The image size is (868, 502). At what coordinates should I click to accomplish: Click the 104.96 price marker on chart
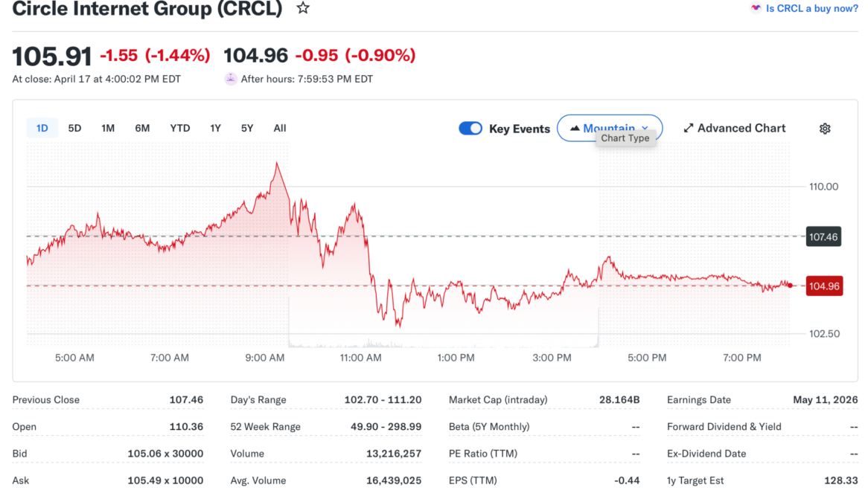coord(824,286)
